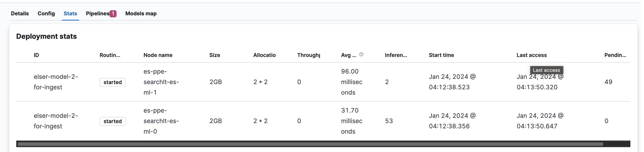Click the es-ppe-searchlt-es-ml-1 node name cell
The height and width of the screenshot is (152, 644).
pos(161,82)
